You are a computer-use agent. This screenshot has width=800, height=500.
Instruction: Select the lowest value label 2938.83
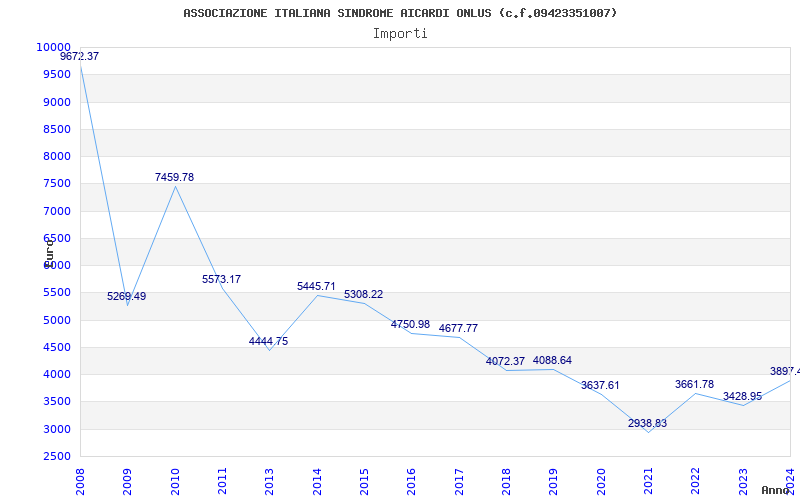647,423
